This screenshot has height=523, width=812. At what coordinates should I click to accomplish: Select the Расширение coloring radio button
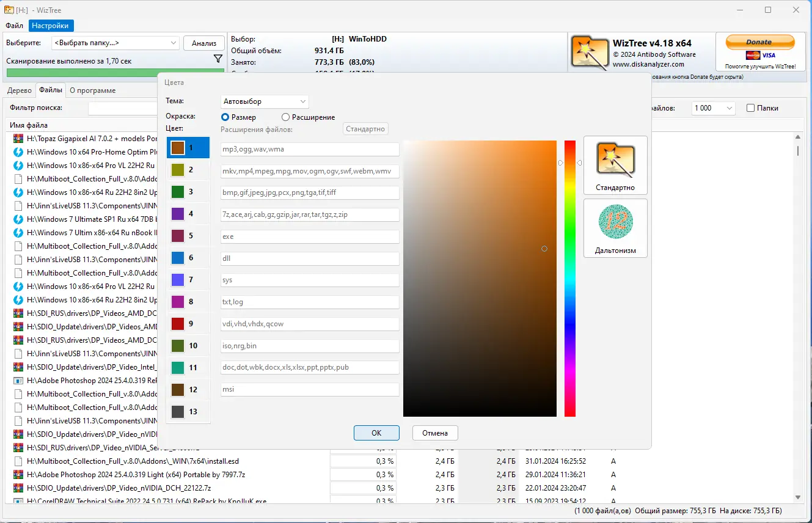(x=308, y=117)
